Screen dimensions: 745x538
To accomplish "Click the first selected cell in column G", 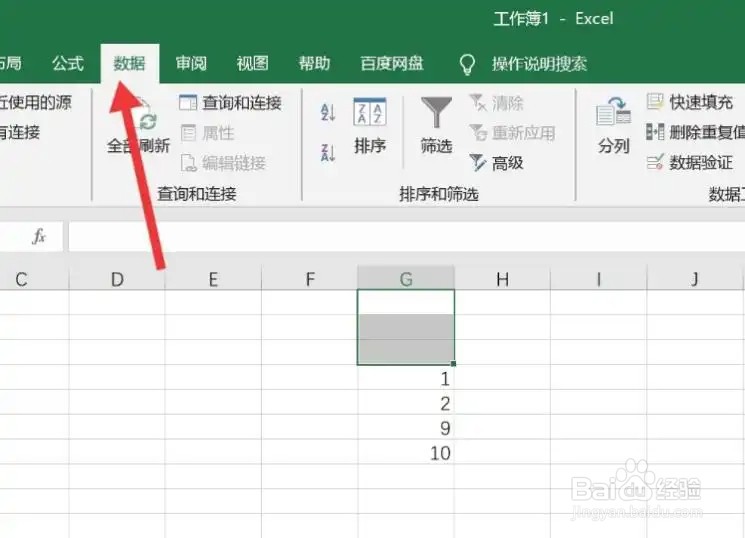I will (x=406, y=302).
